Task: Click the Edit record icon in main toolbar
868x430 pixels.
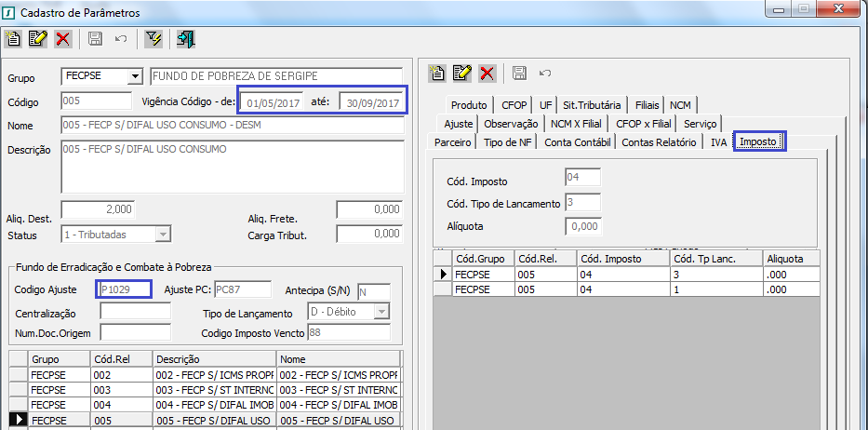Action: click(37, 39)
